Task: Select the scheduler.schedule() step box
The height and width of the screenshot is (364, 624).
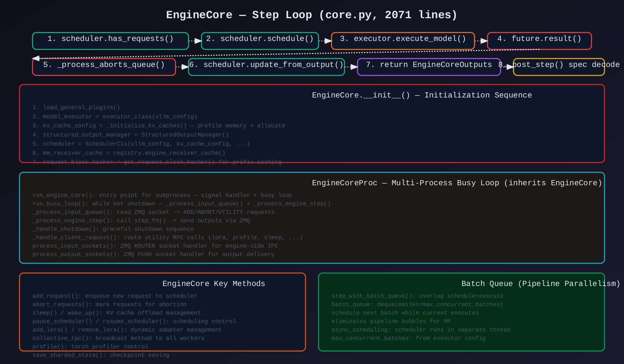Action: pos(260,41)
